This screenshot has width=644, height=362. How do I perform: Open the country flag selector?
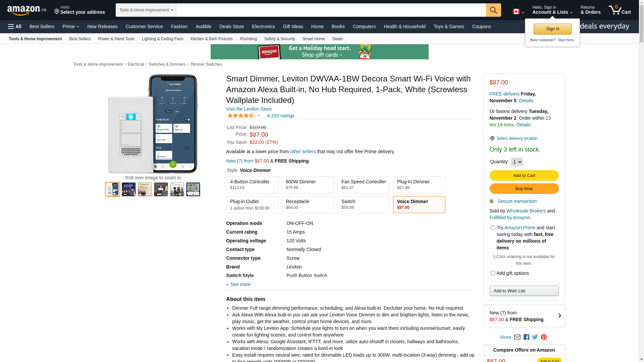(518, 12)
